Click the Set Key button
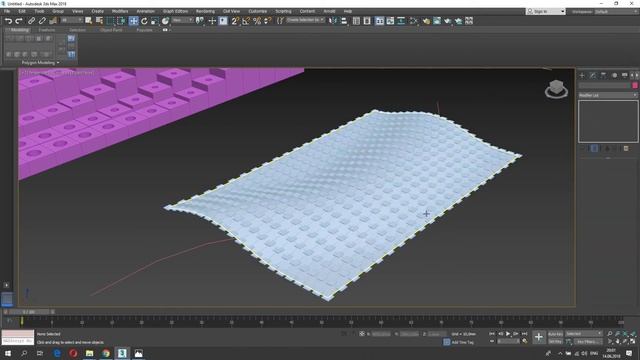 pyautogui.click(x=556, y=341)
